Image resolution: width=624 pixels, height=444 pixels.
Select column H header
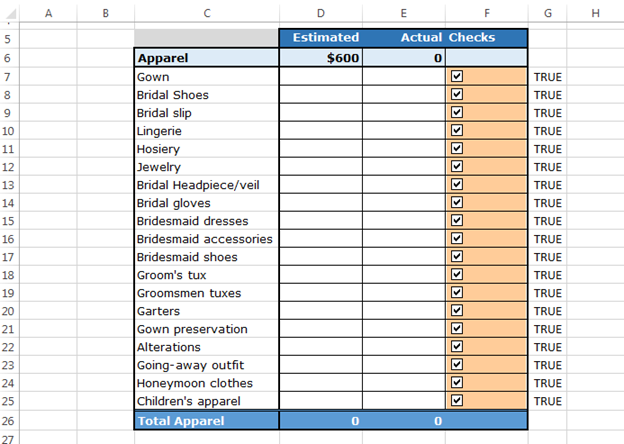(595, 13)
